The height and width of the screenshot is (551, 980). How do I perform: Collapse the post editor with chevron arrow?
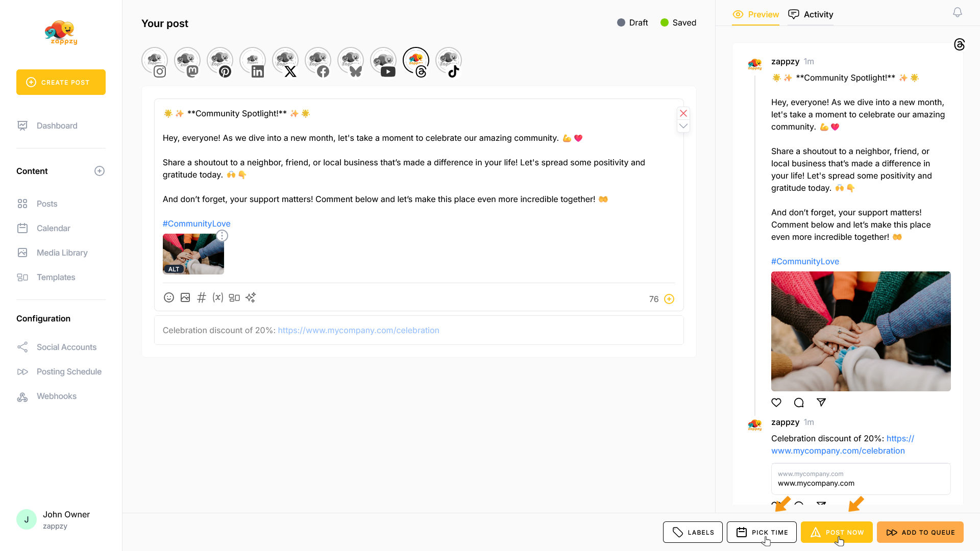click(x=683, y=126)
